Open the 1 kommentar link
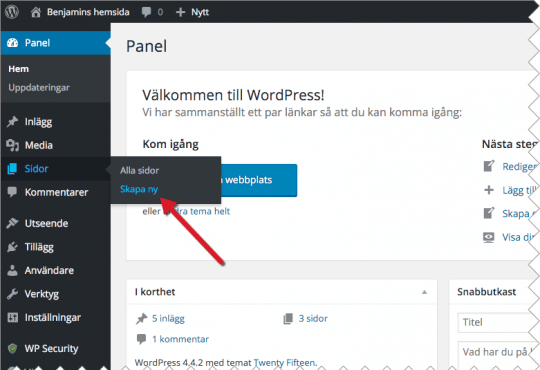Screen dimensions: 540x370 click(180, 339)
